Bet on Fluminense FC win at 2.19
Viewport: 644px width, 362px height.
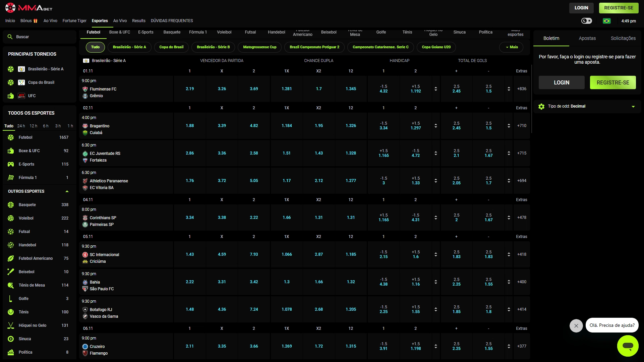tap(190, 89)
